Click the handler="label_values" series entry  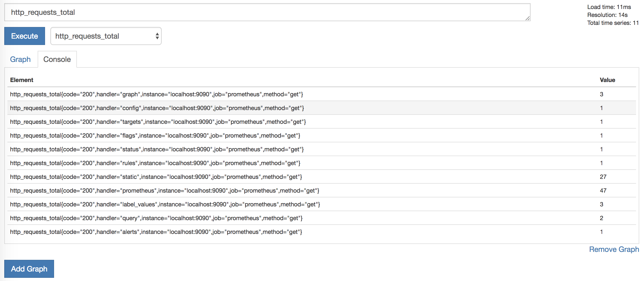(165, 204)
